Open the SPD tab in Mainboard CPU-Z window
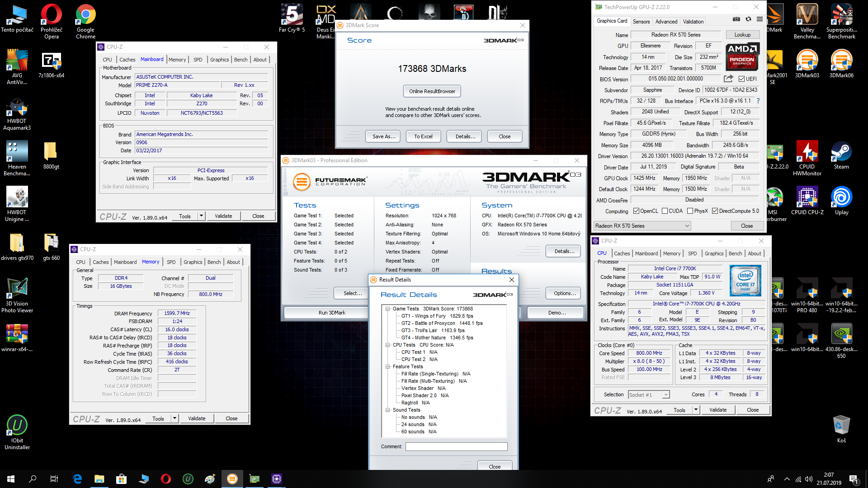868x488 pixels. 198,60
